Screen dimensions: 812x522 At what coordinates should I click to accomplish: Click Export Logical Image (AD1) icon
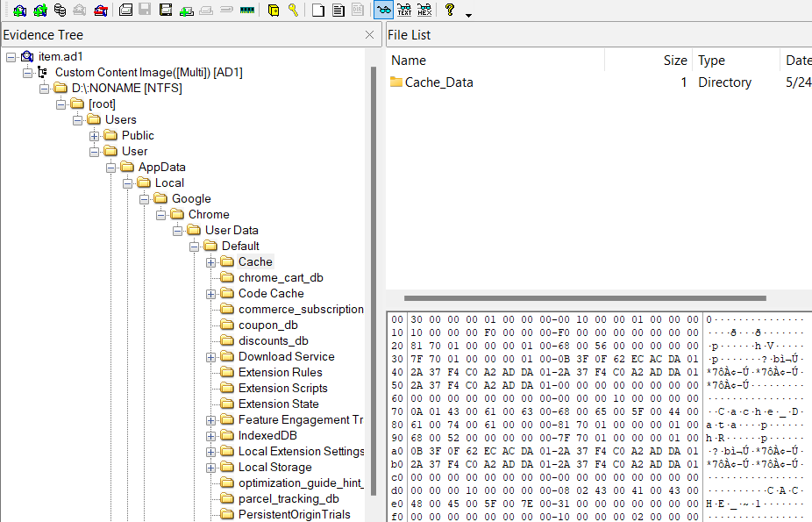tap(166, 10)
